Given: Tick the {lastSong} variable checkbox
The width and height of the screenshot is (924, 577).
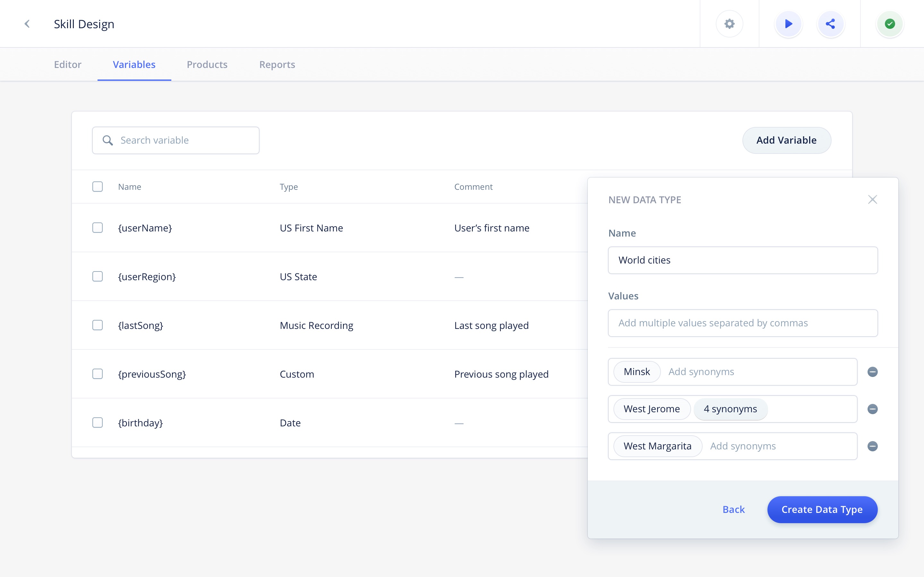Looking at the screenshot, I should [x=97, y=325].
